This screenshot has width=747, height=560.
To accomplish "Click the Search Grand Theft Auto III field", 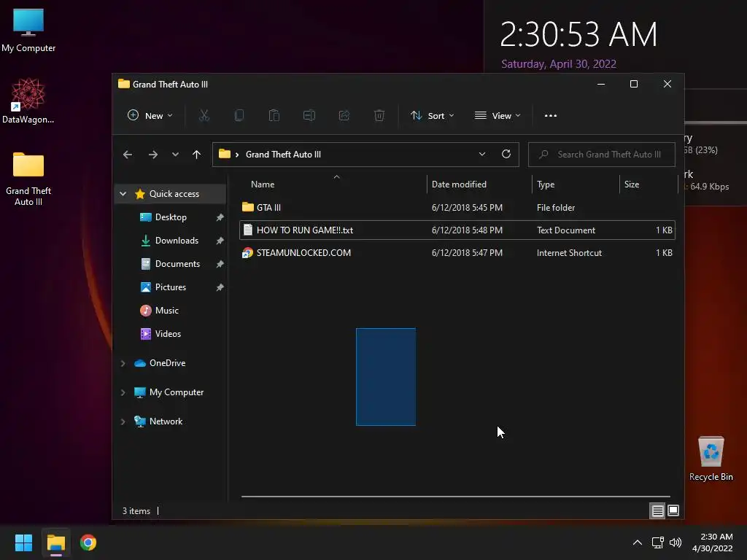I will (601, 155).
